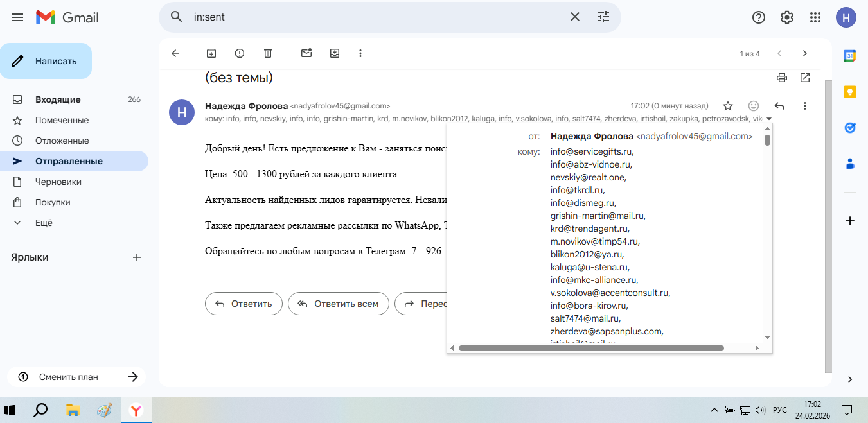Go to Черновики folder
The image size is (868, 423).
click(x=54, y=182)
